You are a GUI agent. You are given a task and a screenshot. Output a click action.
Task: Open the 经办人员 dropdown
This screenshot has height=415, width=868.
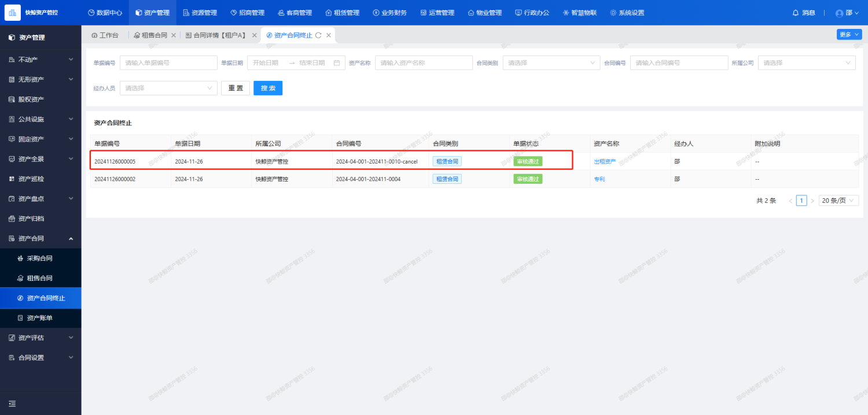point(168,88)
